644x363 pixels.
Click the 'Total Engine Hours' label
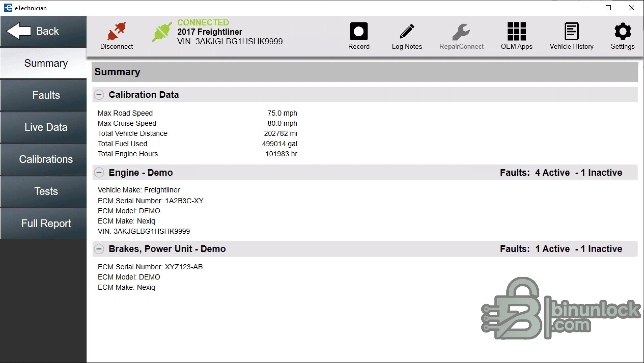point(128,154)
